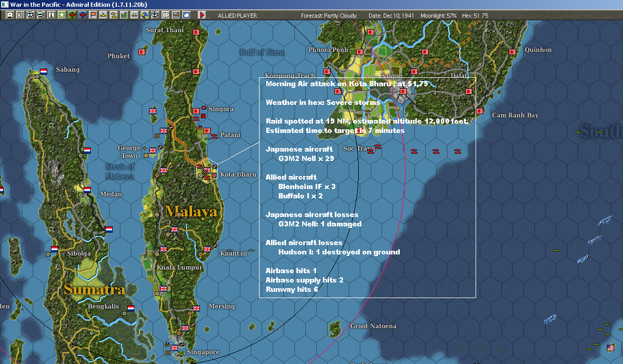Click the green ground units toolbar icon
This screenshot has height=364, width=623.
[x=134, y=15]
